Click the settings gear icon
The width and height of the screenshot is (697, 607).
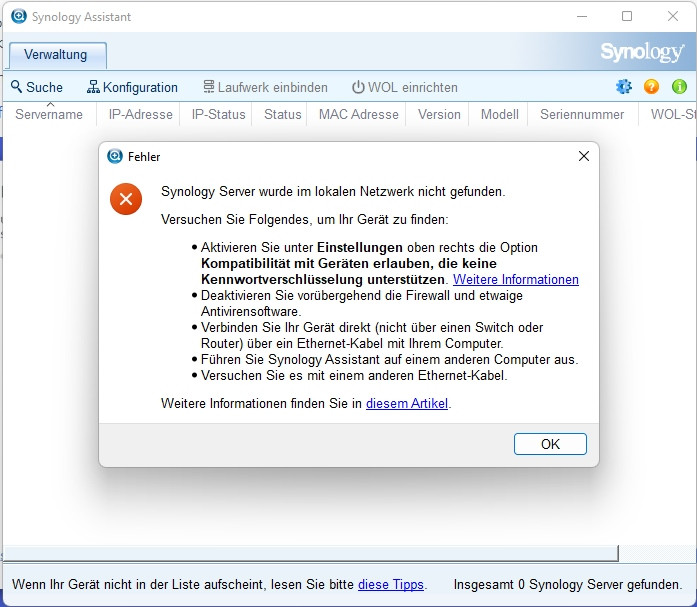pos(624,87)
